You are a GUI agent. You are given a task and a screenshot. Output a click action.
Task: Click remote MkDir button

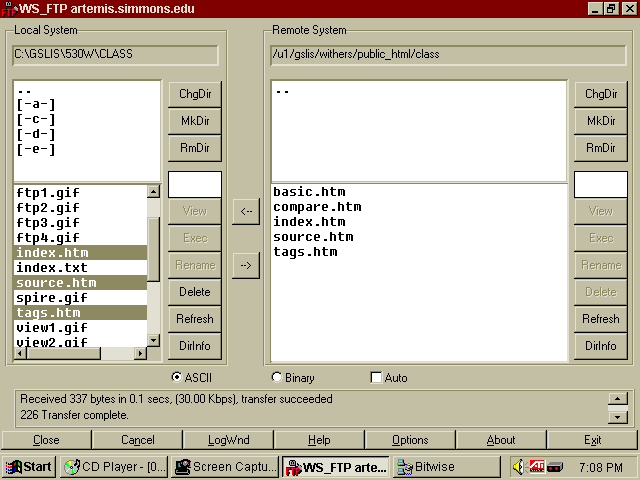[600, 121]
